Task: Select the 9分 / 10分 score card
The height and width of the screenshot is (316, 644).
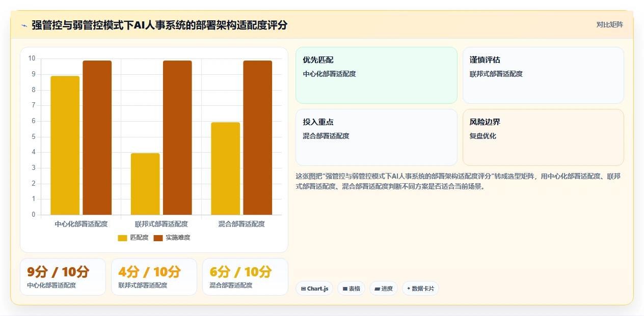Action: pyautogui.click(x=63, y=277)
